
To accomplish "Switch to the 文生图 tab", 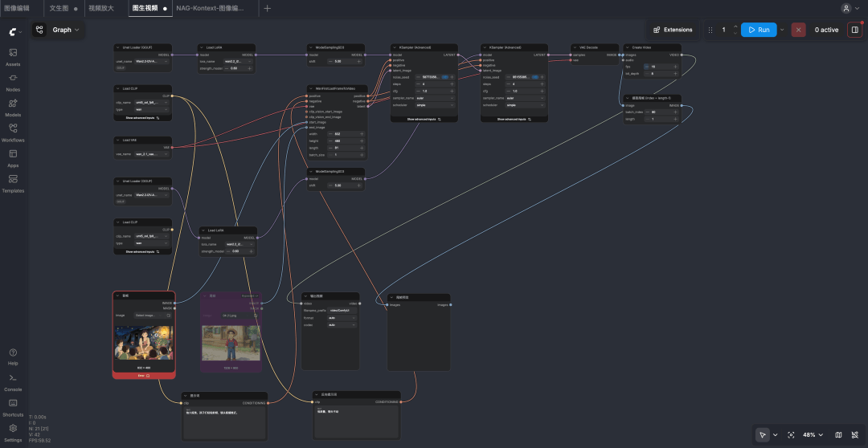I will tap(59, 8).
